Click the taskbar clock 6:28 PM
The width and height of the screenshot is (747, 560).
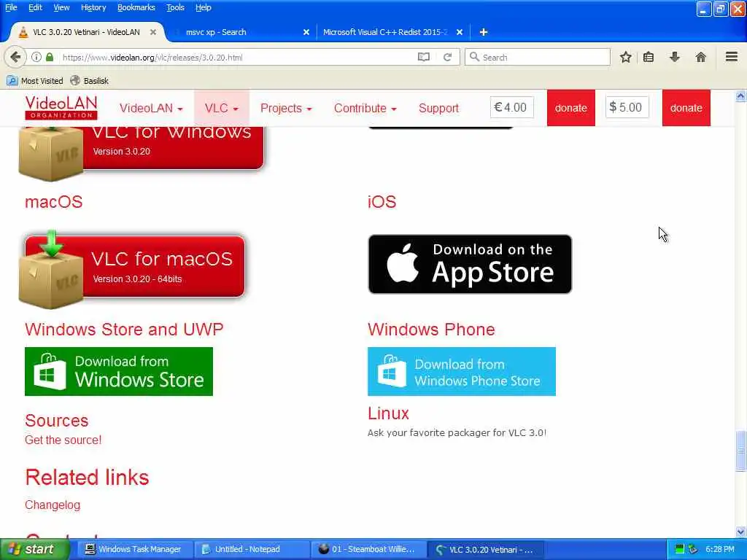[x=720, y=549]
